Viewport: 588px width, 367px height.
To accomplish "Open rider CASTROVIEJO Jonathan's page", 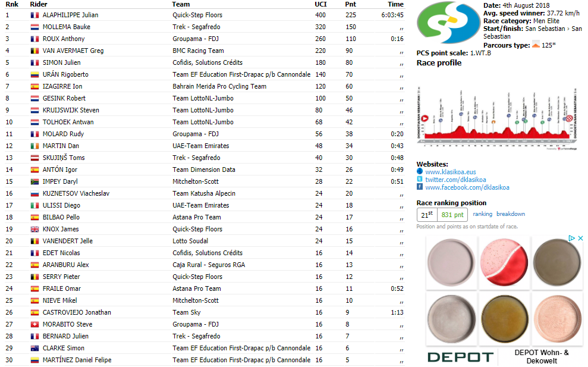I will pyautogui.click(x=77, y=313).
